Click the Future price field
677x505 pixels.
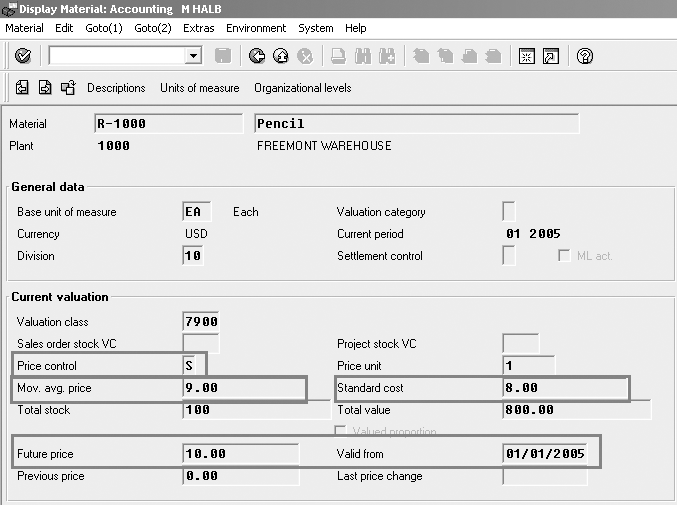[241, 454]
